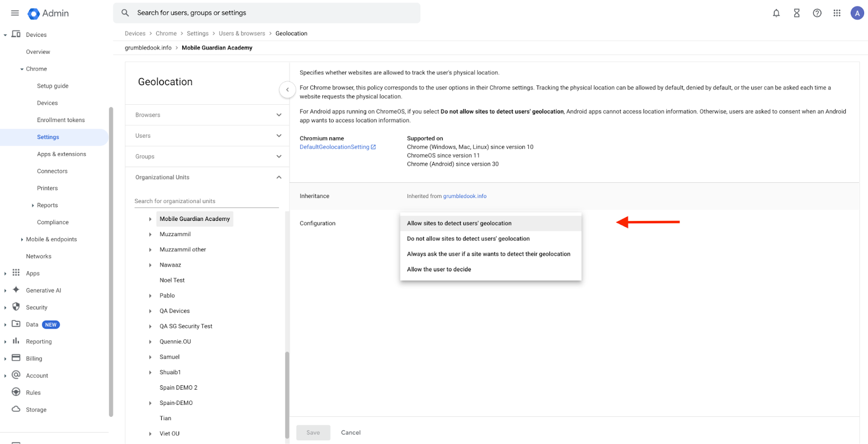This screenshot has width=868, height=444.
Task: Open the main hamburger menu
Action: point(15,13)
